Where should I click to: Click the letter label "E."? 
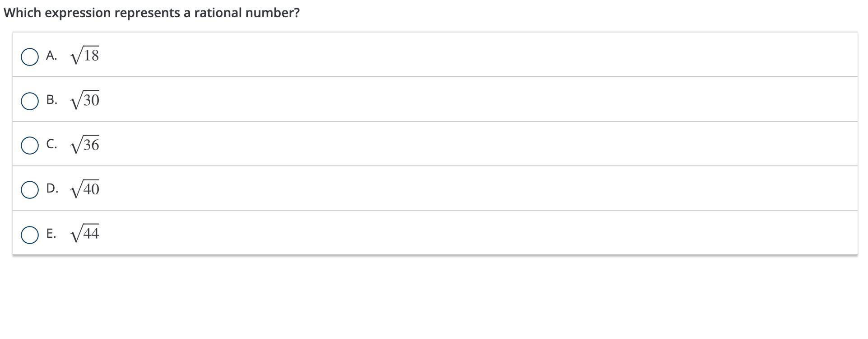[x=51, y=234]
